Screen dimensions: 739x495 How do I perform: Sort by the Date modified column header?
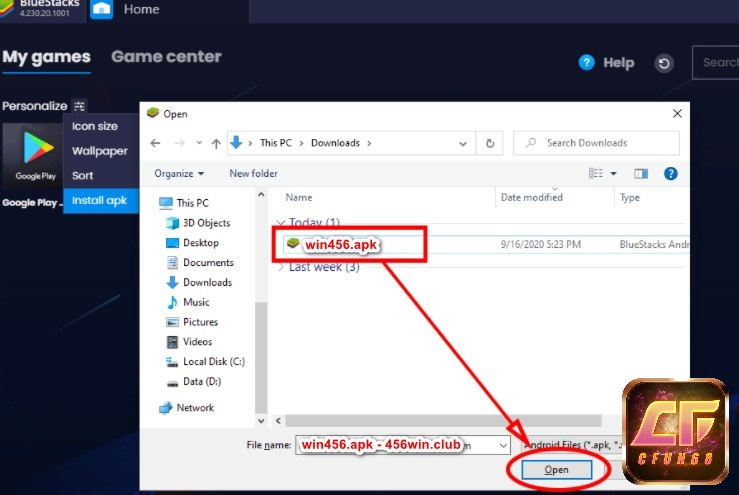[x=532, y=198]
